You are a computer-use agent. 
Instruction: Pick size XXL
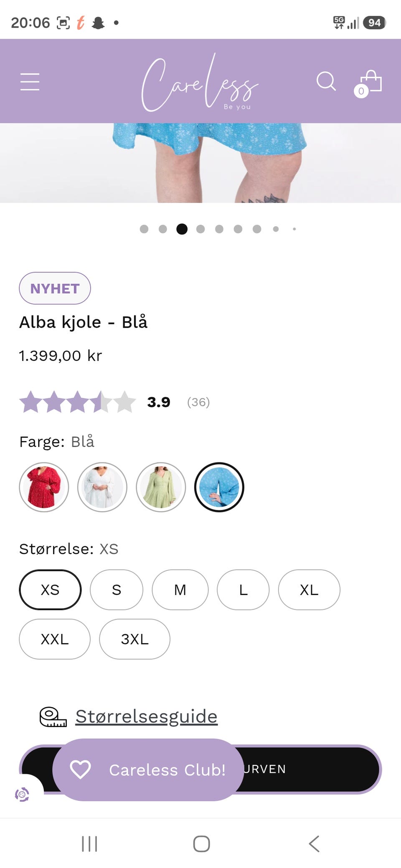pos(55,639)
